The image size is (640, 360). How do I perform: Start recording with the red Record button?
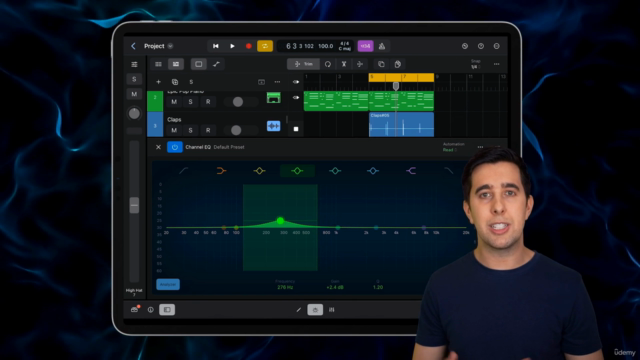[x=248, y=46]
